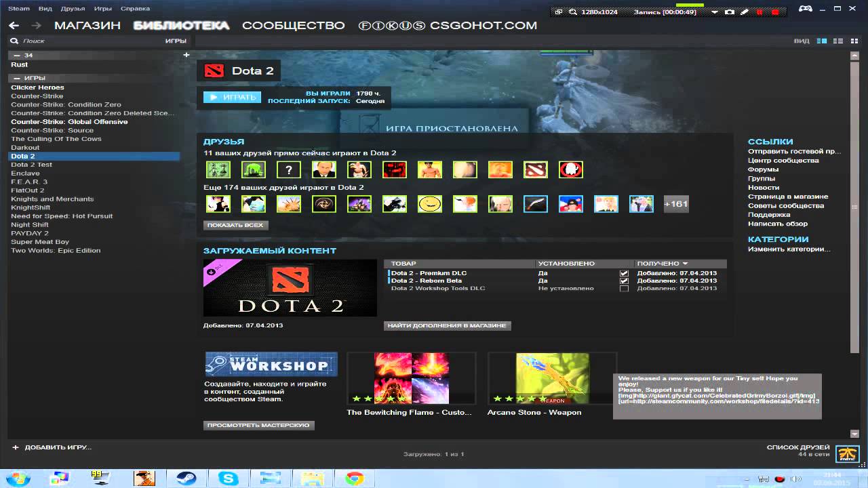
Task: Click the search magnifier icon in library
Action: click(x=14, y=41)
